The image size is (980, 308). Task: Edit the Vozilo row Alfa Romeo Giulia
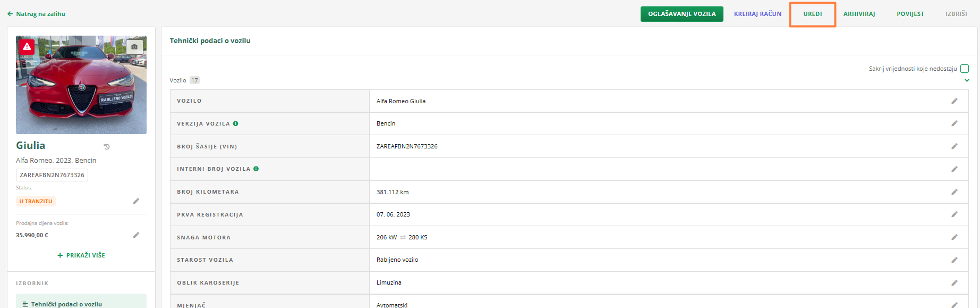point(954,101)
